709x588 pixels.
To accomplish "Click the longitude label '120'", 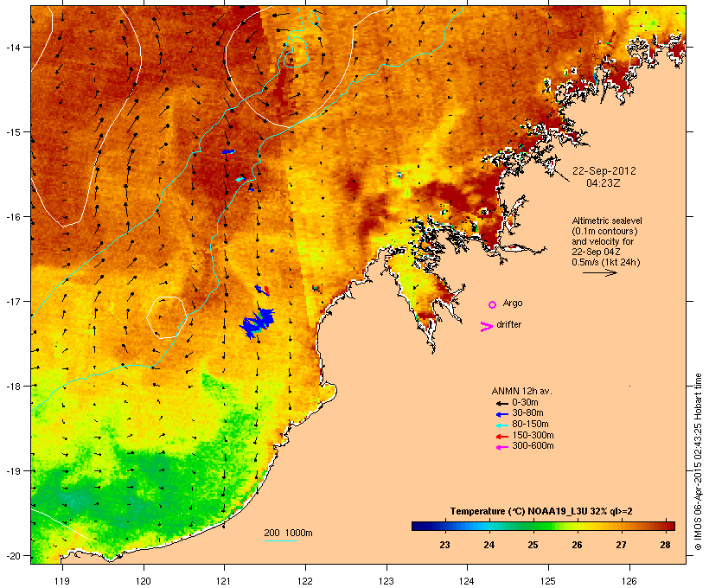I will point(144,581).
